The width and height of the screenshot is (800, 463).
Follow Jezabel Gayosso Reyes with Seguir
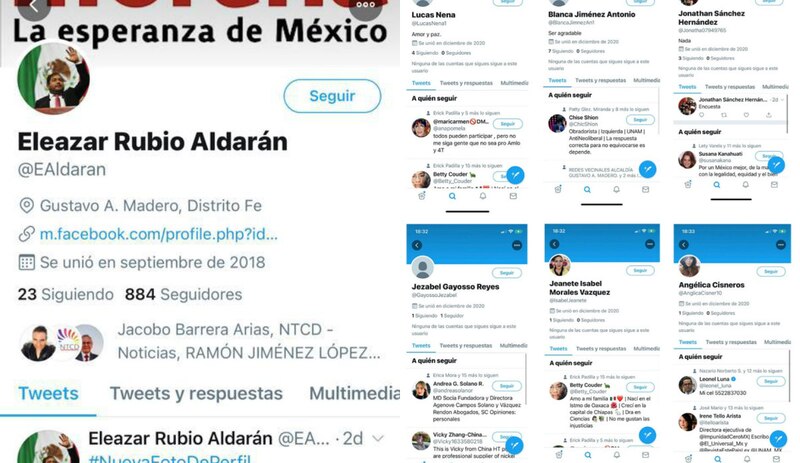(x=507, y=273)
